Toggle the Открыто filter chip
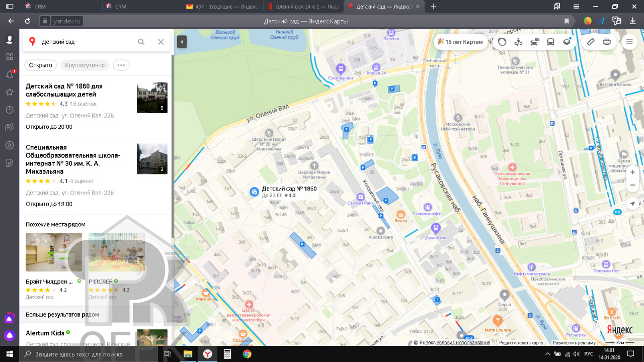The image size is (644, 362). (x=41, y=65)
